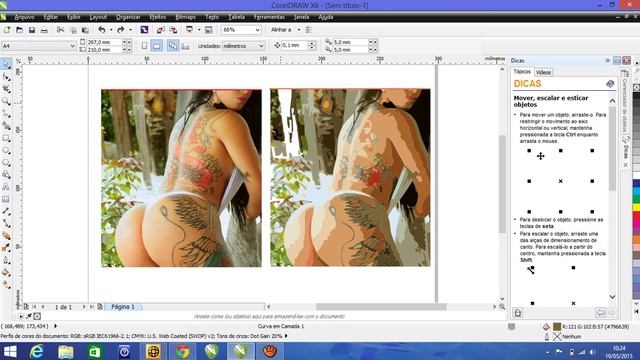Select the Color Eyedropper tool
The width and height of the screenshot is (640, 360).
[x=6, y=248]
